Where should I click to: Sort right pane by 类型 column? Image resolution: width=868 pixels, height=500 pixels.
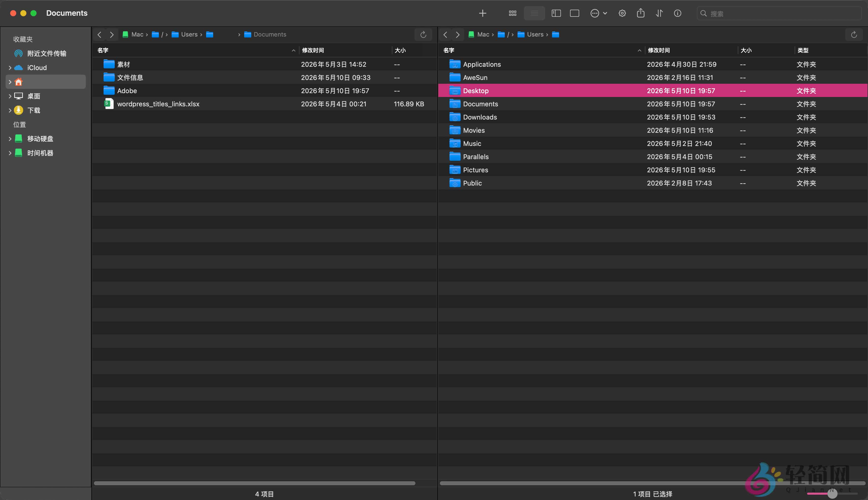click(x=831, y=50)
